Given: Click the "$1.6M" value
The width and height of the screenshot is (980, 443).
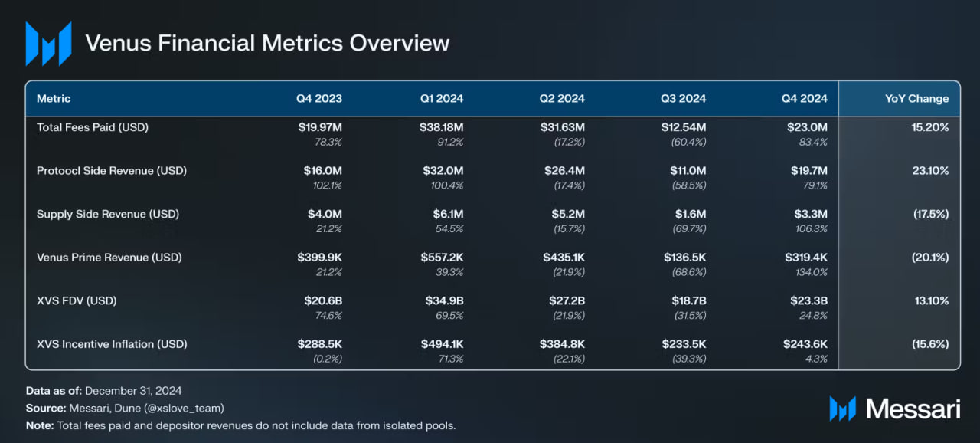Looking at the screenshot, I should [x=691, y=214].
